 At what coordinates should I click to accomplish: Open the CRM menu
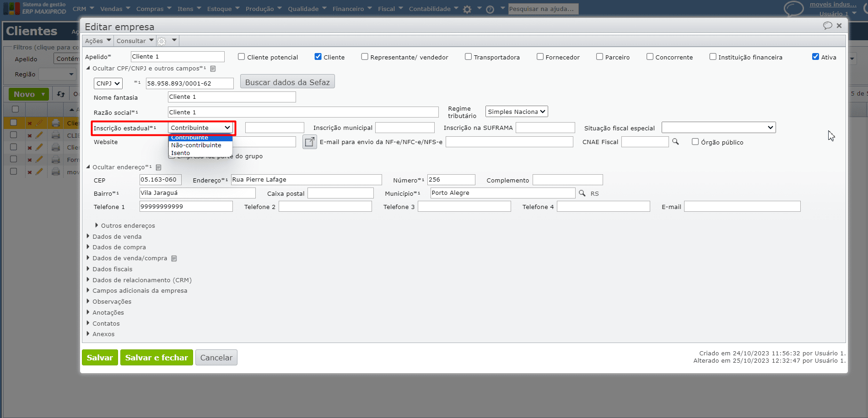tap(83, 9)
